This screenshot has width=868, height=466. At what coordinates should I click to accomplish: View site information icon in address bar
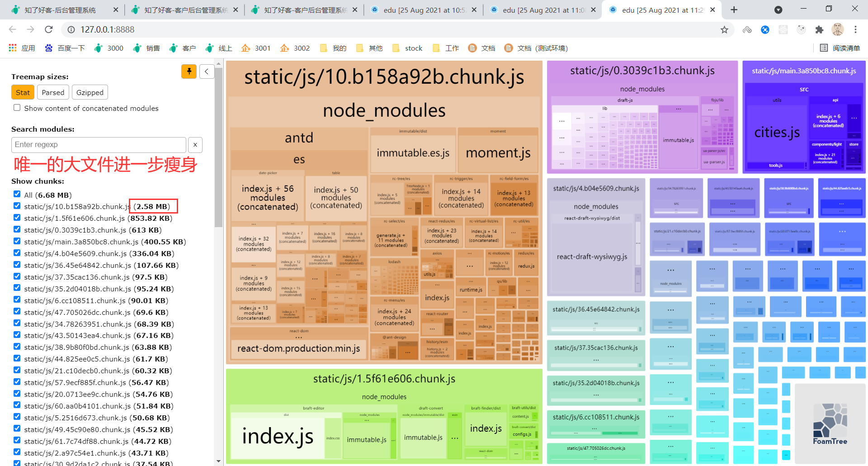(x=71, y=29)
